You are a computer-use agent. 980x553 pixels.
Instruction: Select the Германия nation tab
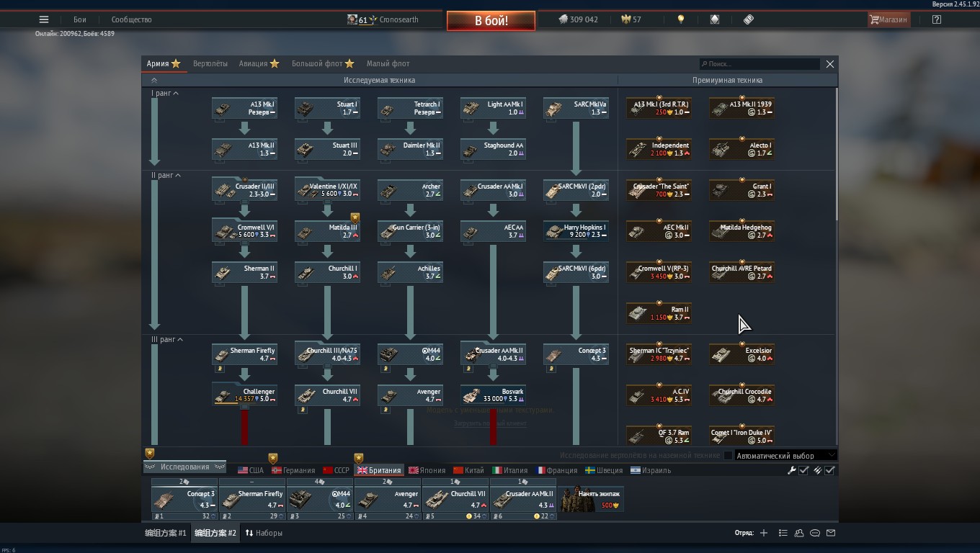293,470
